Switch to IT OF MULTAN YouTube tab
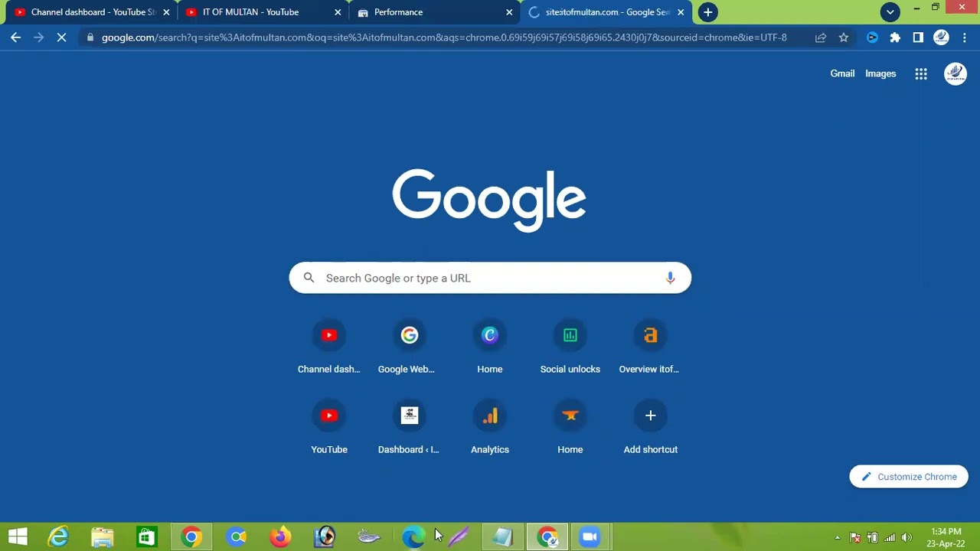980x551 pixels. (250, 12)
